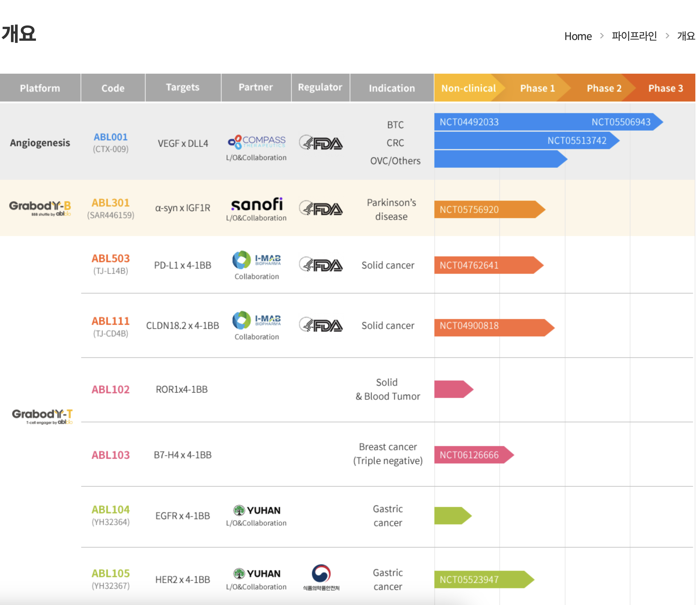Click the YUHAN logo in ABL104 row
700x605 pixels.
[256, 510]
